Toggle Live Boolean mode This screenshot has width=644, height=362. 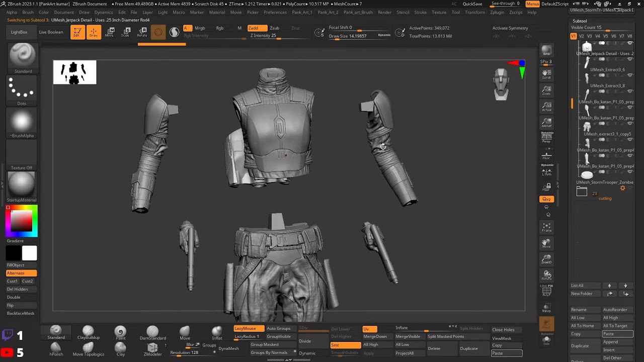(x=51, y=32)
